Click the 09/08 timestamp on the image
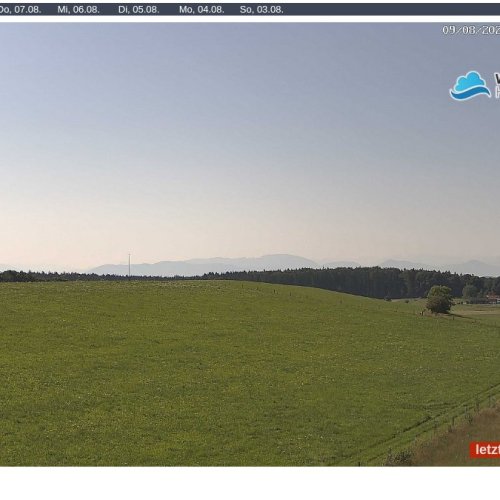 (x=471, y=30)
